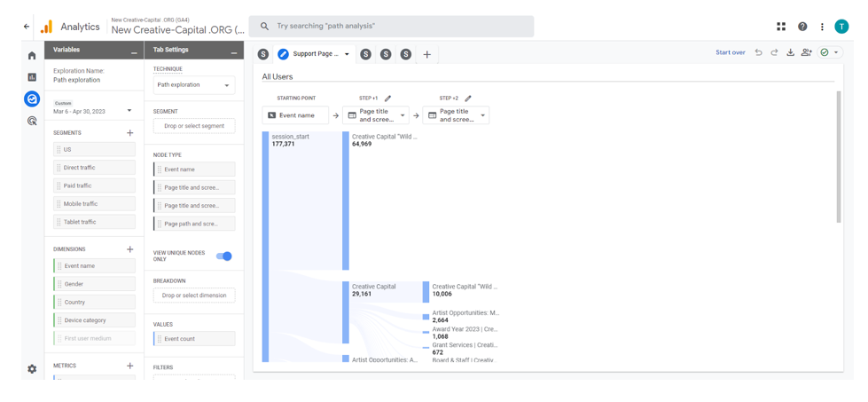Switch to the last S tab before the plus
868x402 pixels.
point(406,54)
